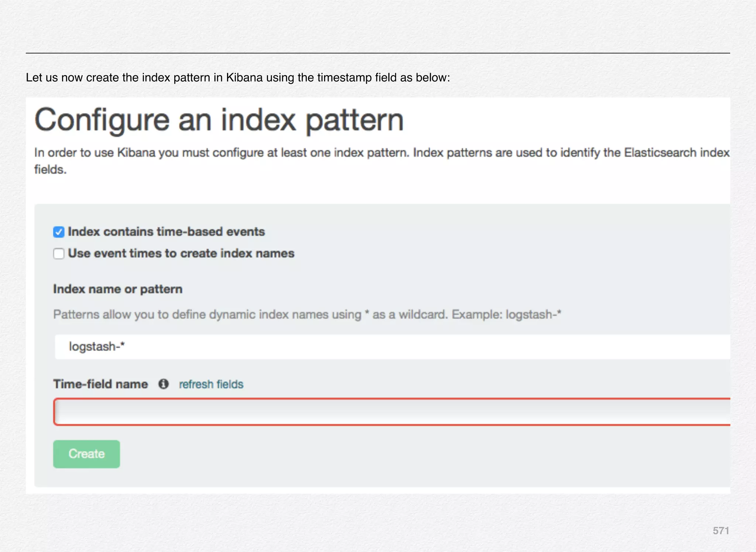756x552 pixels.
Task: Click the Index name or pattern label
Action: [118, 289]
